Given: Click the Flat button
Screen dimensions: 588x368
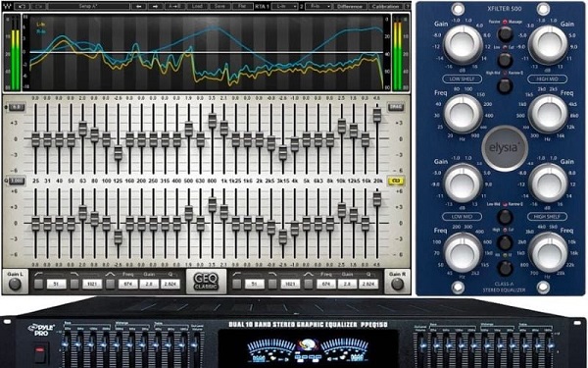Looking at the screenshot, I should (x=242, y=7).
